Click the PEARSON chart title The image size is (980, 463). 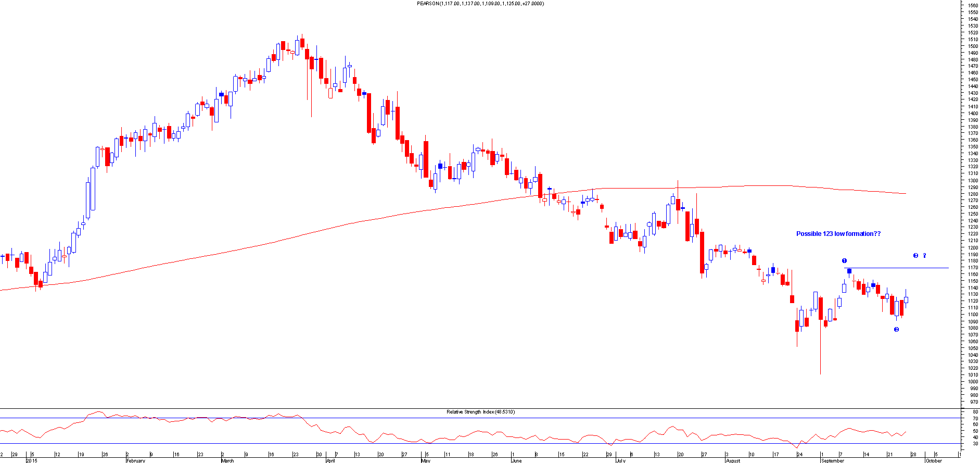[x=480, y=4]
